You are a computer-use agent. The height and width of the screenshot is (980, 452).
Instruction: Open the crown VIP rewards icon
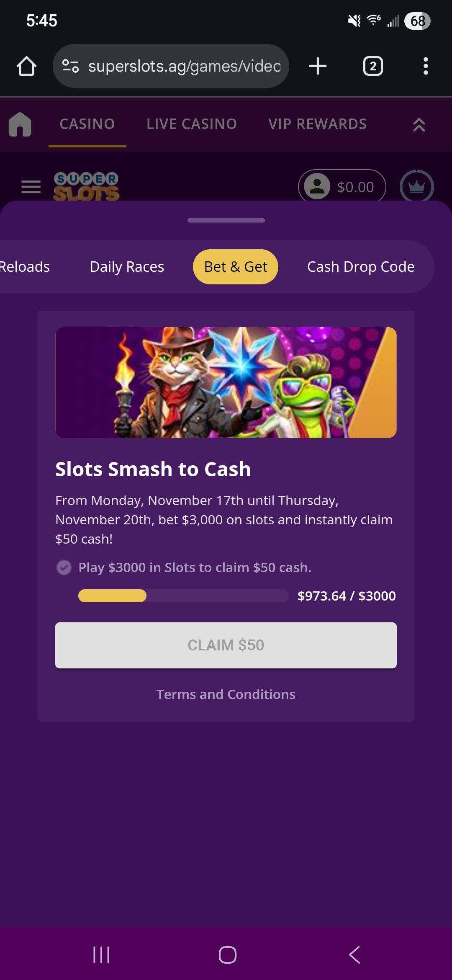click(416, 186)
